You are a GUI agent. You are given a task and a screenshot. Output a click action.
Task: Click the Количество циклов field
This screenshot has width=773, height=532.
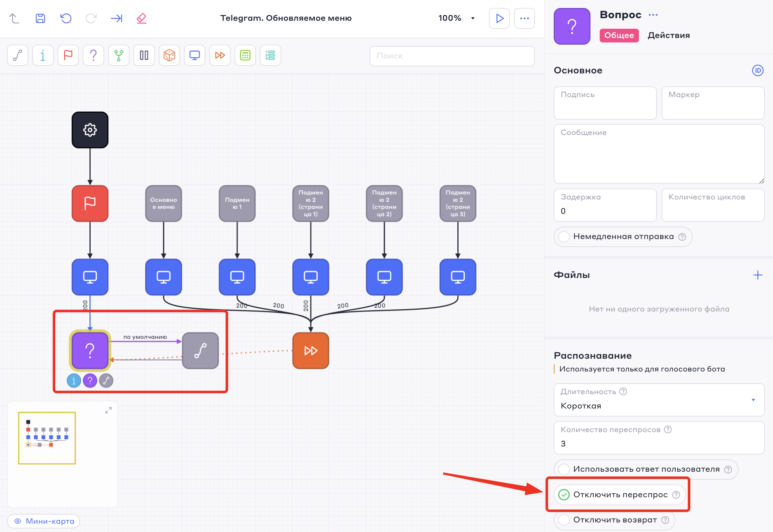713,205
